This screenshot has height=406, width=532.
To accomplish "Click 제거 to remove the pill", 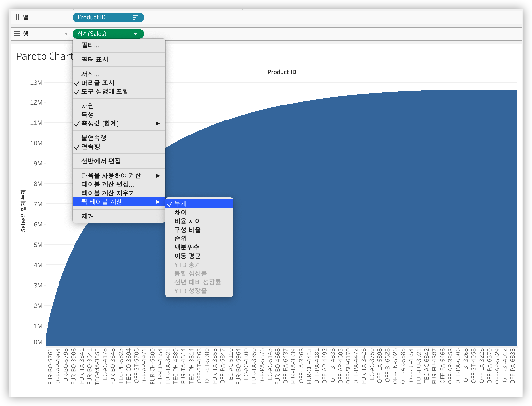I will [88, 216].
